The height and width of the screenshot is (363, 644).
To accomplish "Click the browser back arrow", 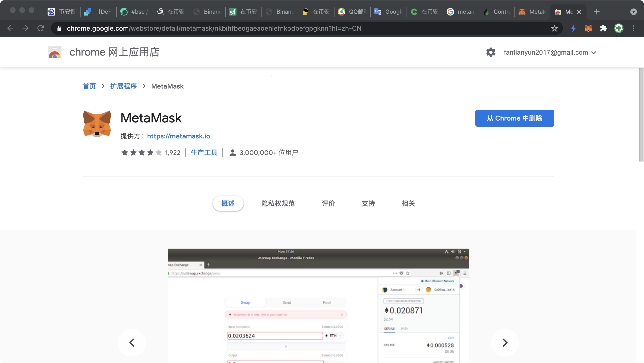I will [10, 28].
